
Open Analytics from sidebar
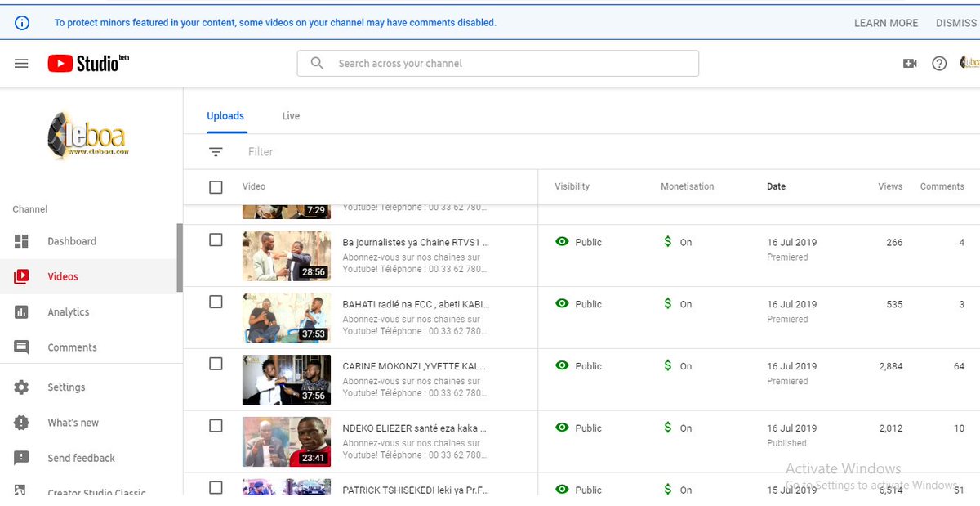[68, 312]
